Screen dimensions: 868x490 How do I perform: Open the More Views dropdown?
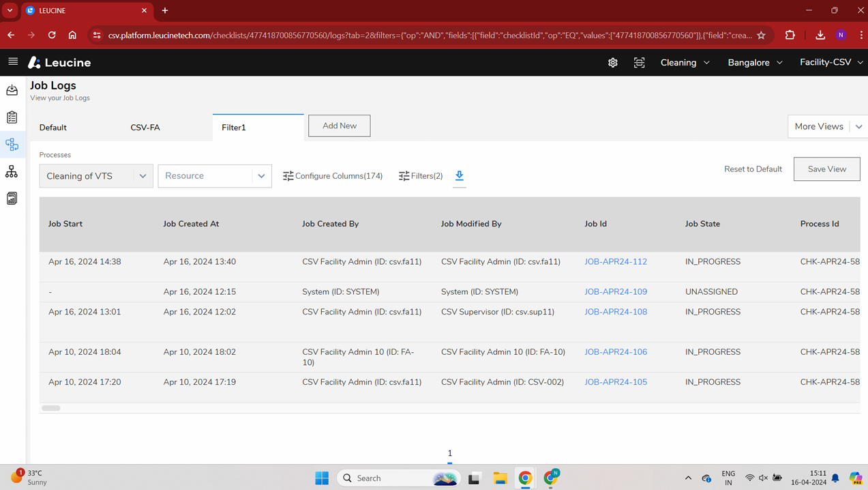click(827, 126)
